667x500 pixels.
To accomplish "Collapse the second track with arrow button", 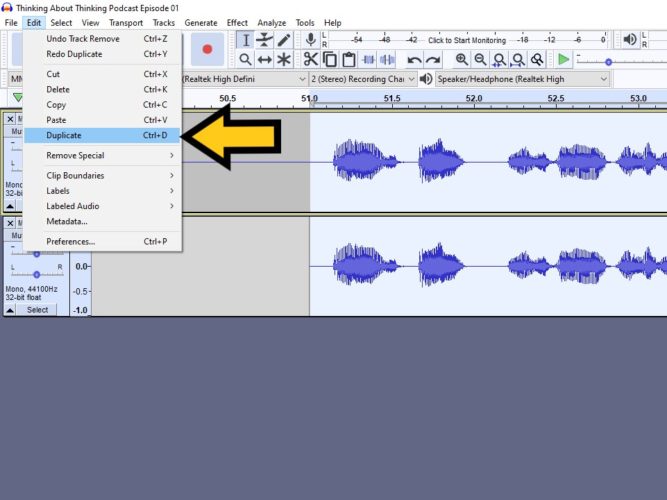I will tap(10, 310).
